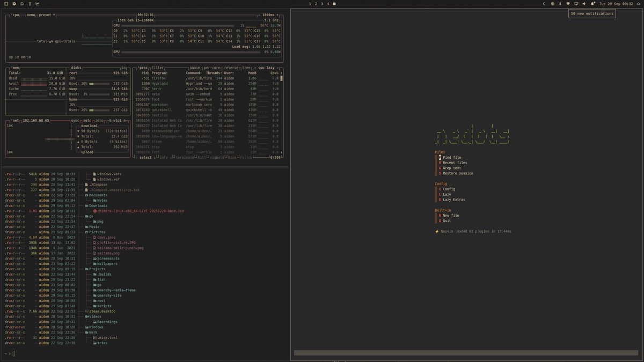Toggle io mode in btop disks box

[x=123, y=68]
